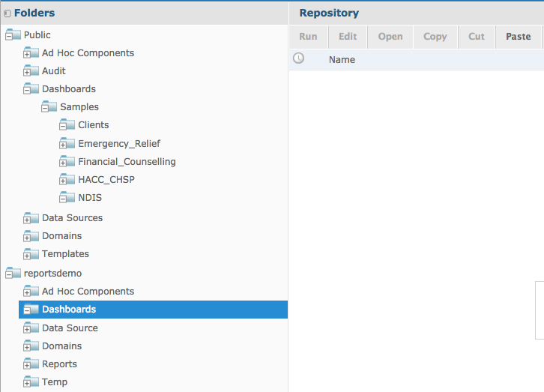
Task: Select Domains label under reportsdemo
Action: (x=61, y=346)
